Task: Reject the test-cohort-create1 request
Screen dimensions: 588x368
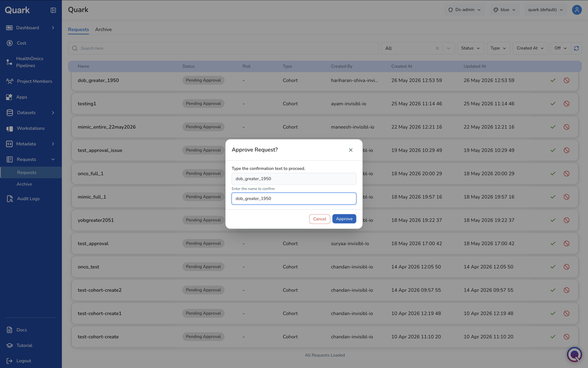Action: click(x=566, y=313)
